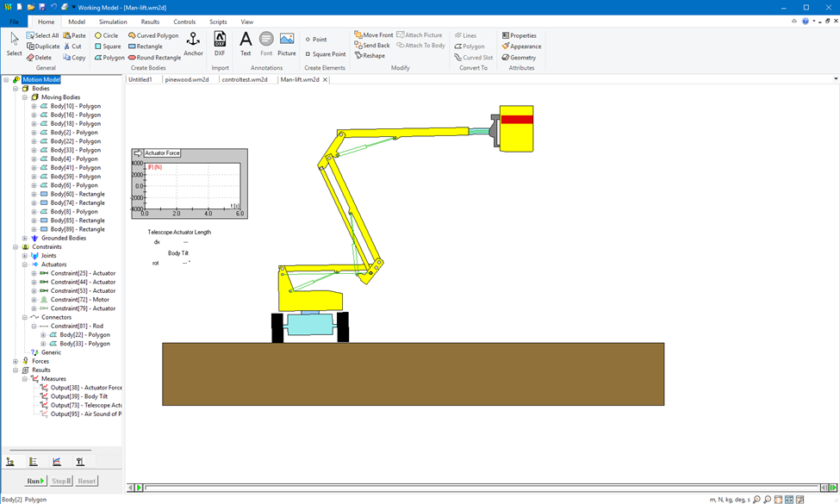Expand the Forces tree branch

[16, 361]
